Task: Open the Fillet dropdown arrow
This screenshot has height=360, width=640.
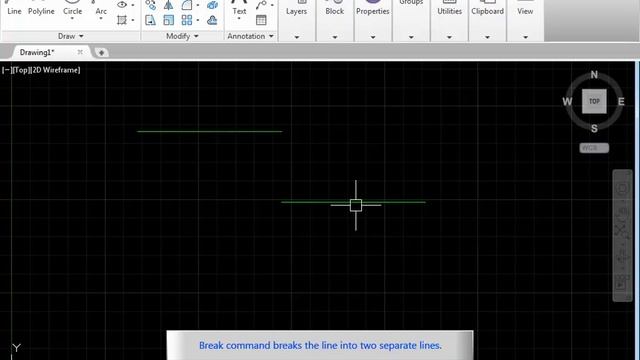Action: click(x=198, y=5)
